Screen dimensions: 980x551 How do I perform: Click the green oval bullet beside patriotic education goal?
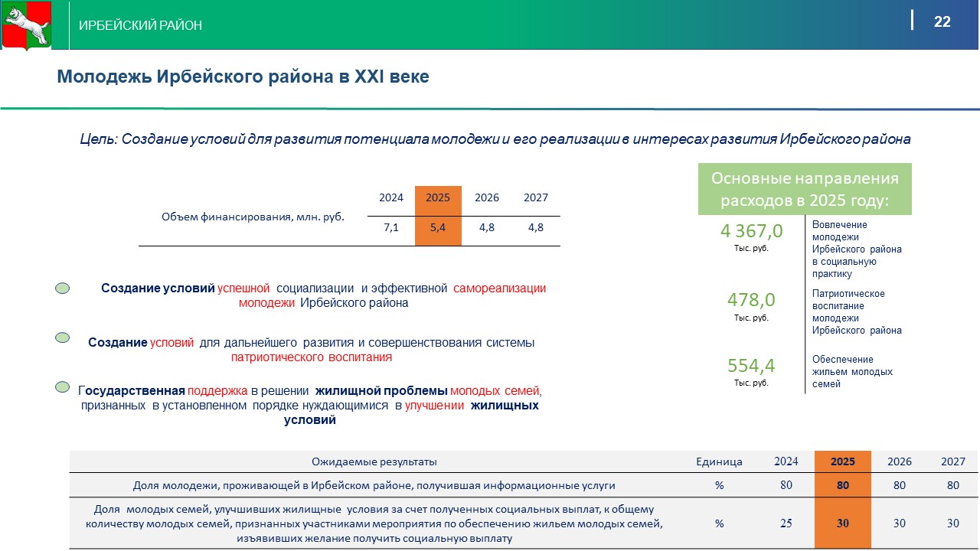coord(63,337)
